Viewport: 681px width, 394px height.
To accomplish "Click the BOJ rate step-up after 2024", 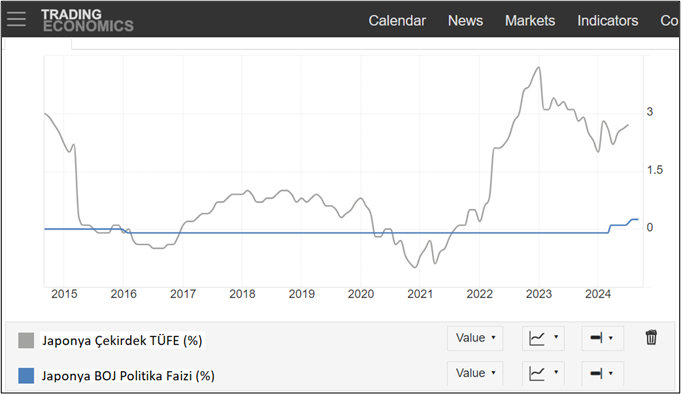I will click(610, 228).
